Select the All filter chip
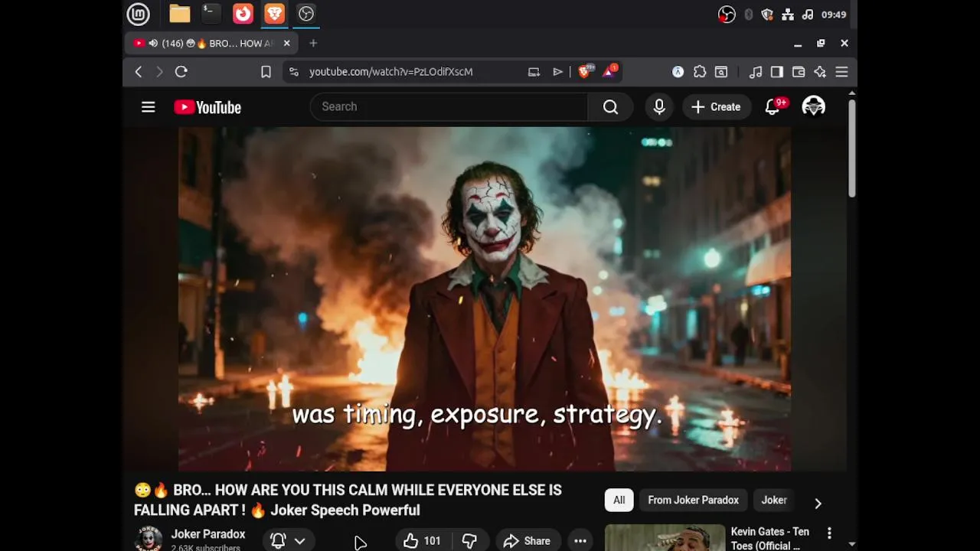Image resolution: width=980 pixels, height=551 pixels. (619, 500)
